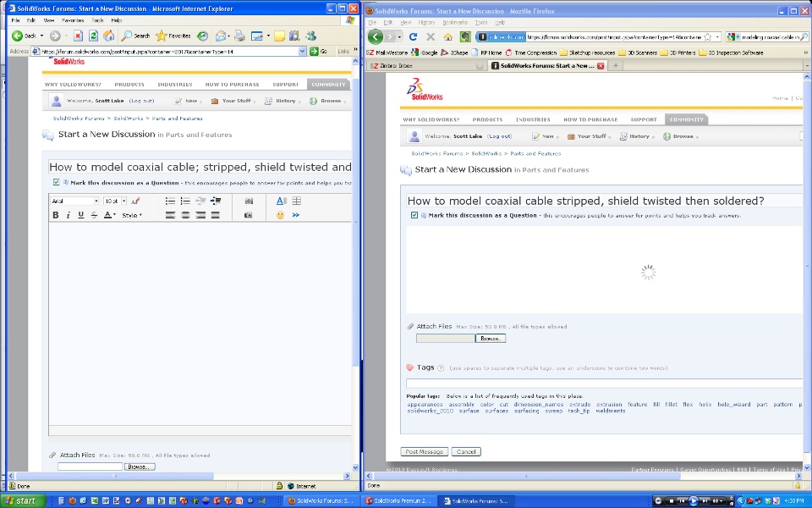Apply strikethrough in the IE post editor

pos(94,215)
